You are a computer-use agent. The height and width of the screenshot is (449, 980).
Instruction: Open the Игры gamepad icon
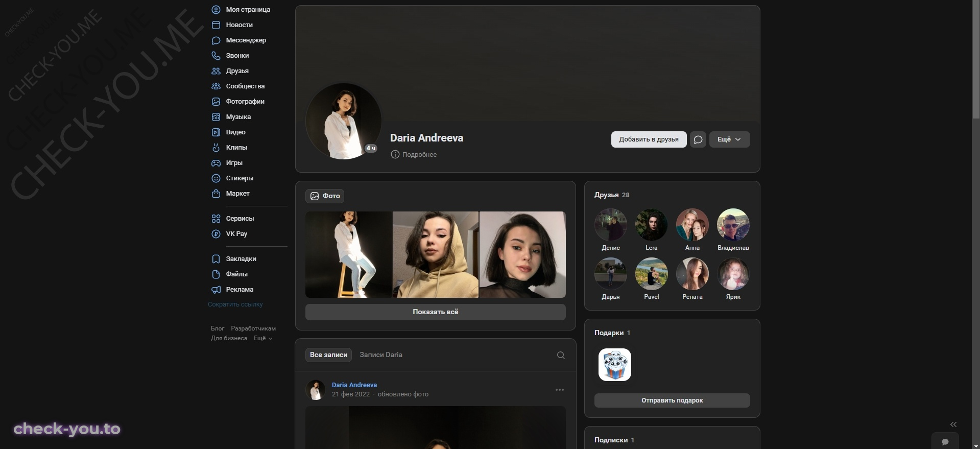[x=216, y=163]
